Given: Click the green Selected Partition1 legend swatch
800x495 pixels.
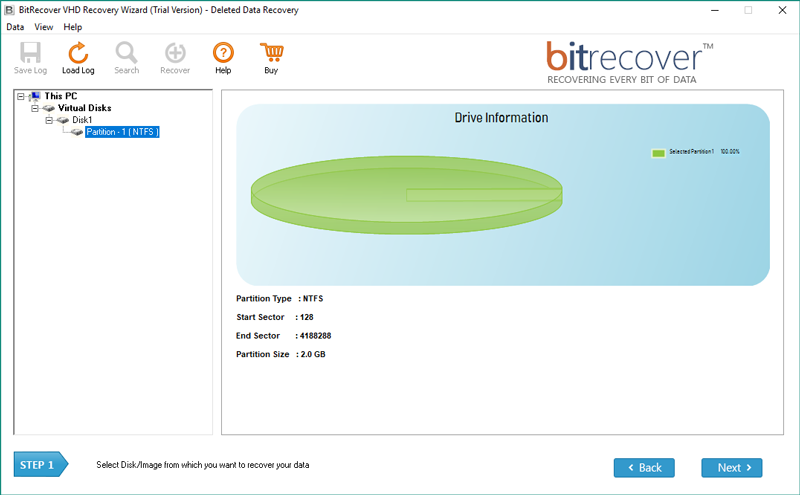Looking at the screenshot, I should tap(658, 153).
